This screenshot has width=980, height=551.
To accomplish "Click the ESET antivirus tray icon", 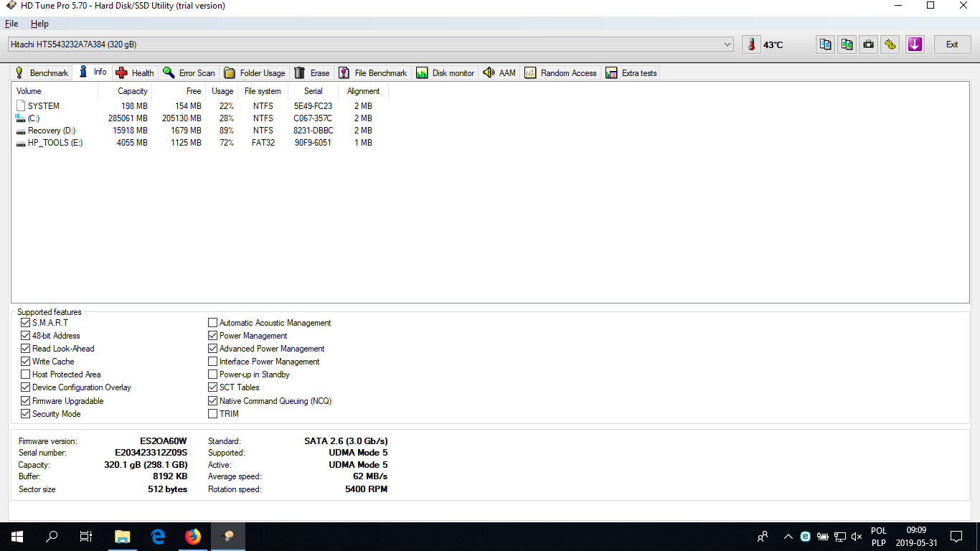I will click(x=805, y=537).
